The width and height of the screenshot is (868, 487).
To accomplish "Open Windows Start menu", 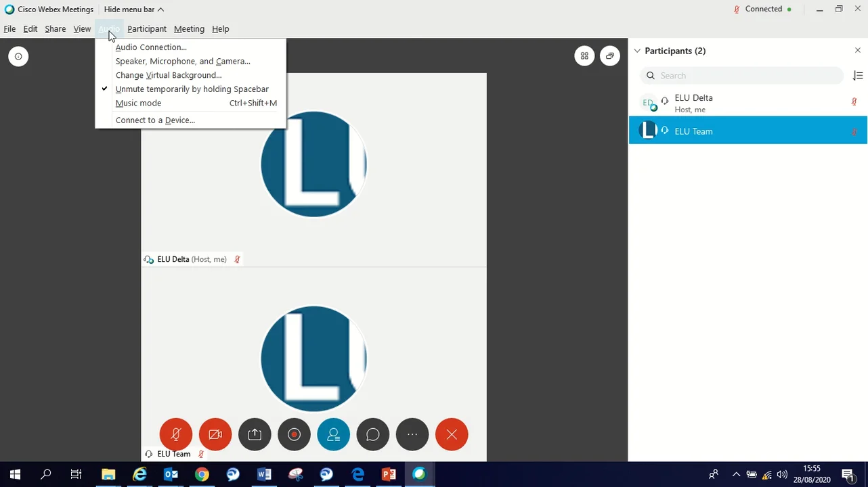I will 15,474.
